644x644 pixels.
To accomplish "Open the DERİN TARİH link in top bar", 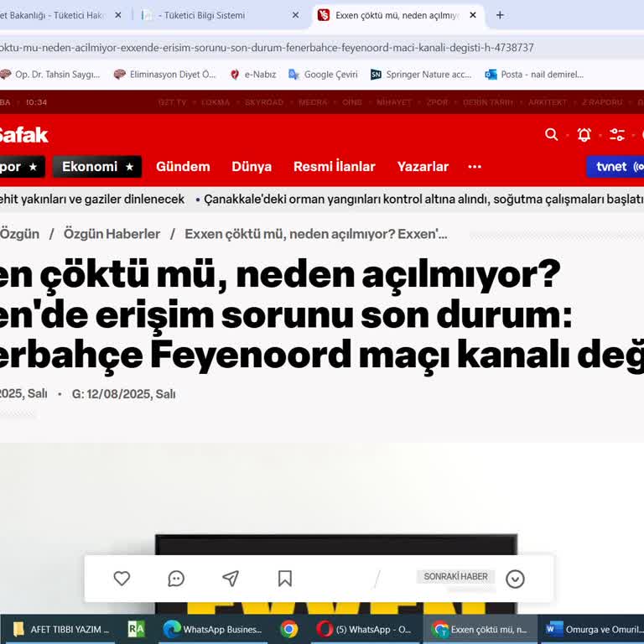I will click(x=487, y=102).
